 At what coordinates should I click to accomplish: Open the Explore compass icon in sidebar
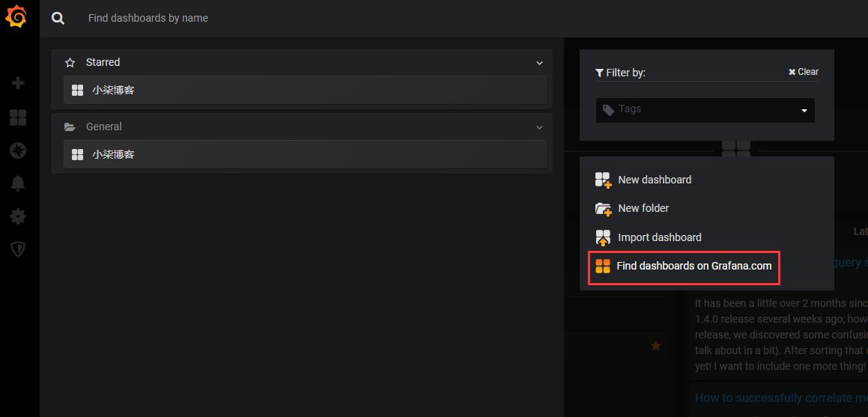click(x=18, y=150)
